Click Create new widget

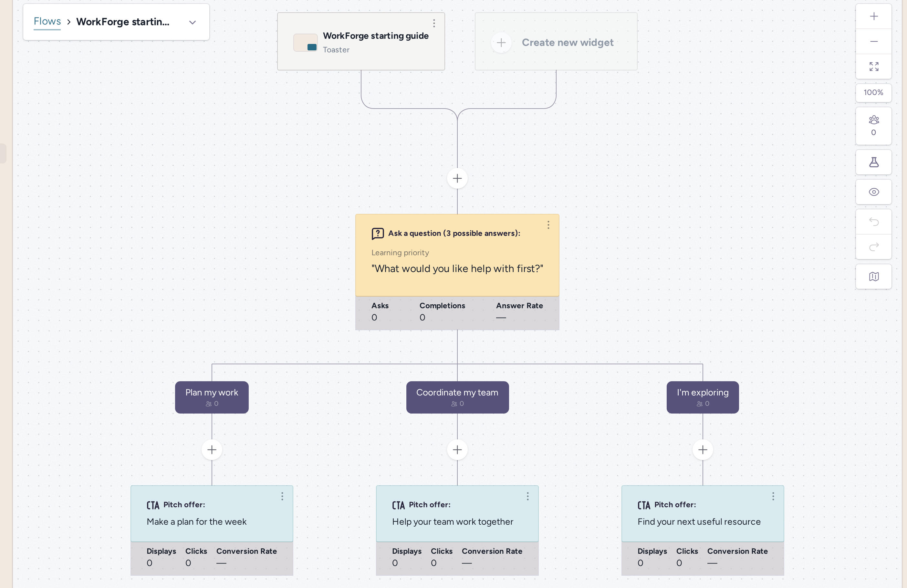(x=556, y=42)
